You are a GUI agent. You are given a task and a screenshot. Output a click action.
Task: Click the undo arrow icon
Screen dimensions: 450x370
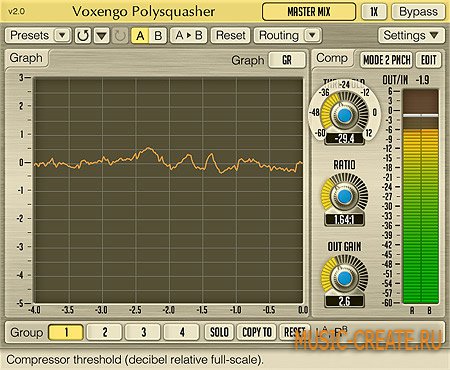click(x=83, y=35)
